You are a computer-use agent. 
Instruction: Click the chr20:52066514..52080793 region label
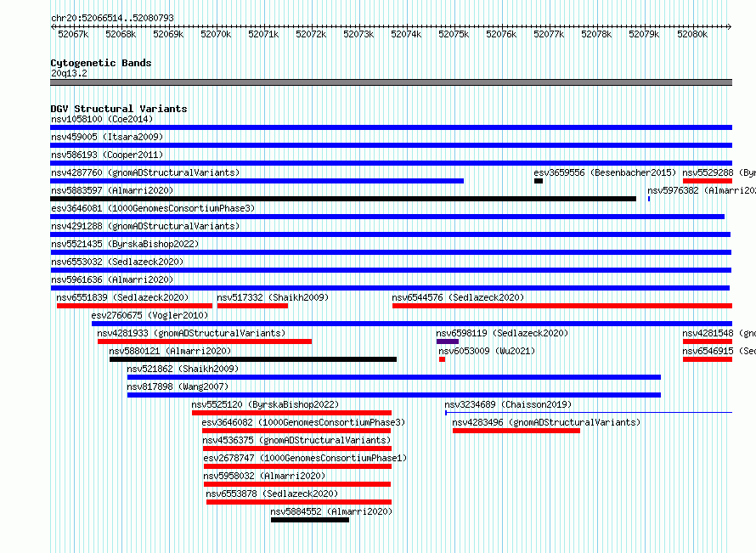click(x=112, y=18)
